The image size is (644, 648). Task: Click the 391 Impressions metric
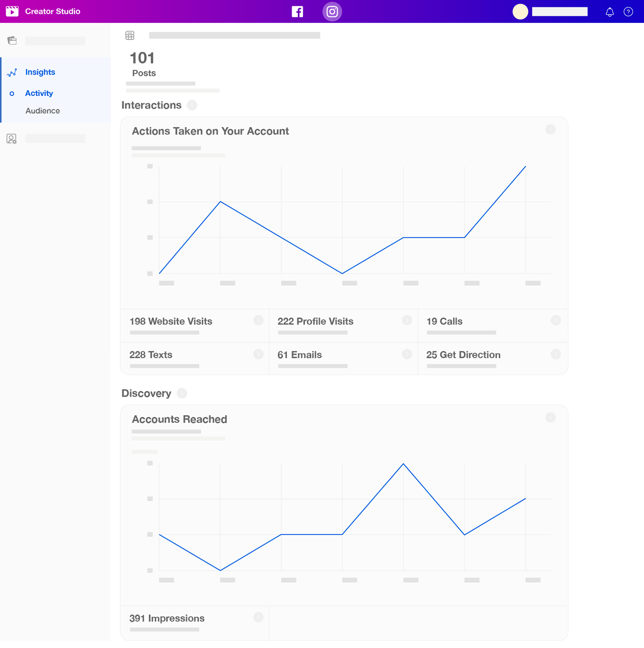pos(167,618)
